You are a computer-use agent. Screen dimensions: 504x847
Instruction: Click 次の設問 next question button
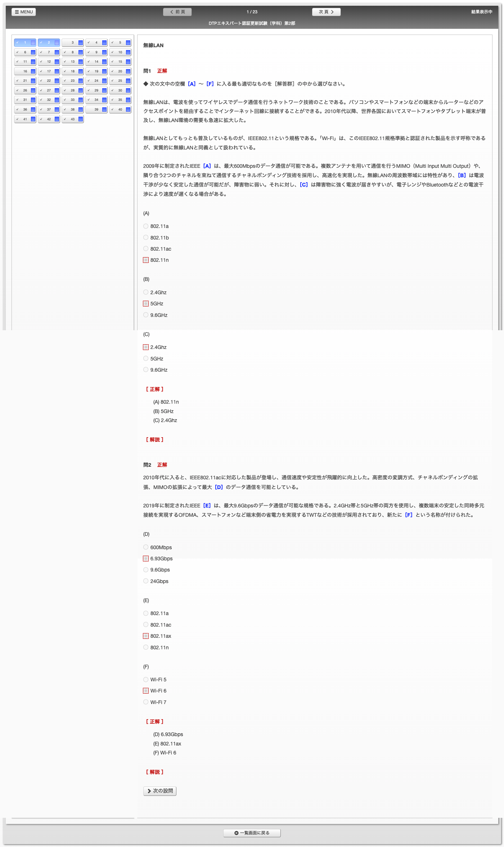point(160,791)
